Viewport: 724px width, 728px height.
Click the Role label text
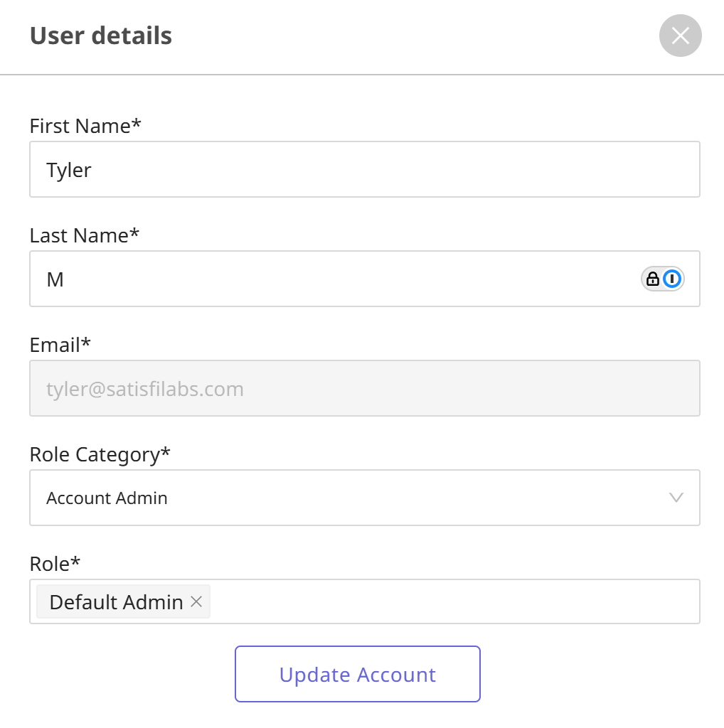[55, 564]
